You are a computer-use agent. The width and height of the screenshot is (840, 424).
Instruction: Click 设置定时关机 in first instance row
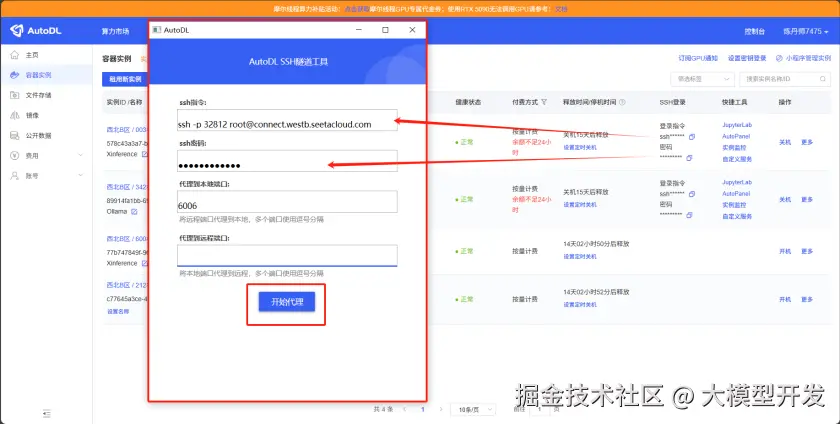[580, 147]
